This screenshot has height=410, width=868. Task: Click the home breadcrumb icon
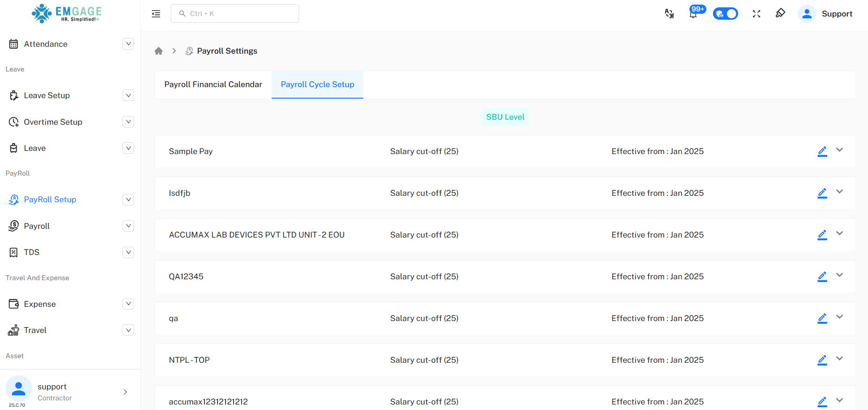coord(159,51)
